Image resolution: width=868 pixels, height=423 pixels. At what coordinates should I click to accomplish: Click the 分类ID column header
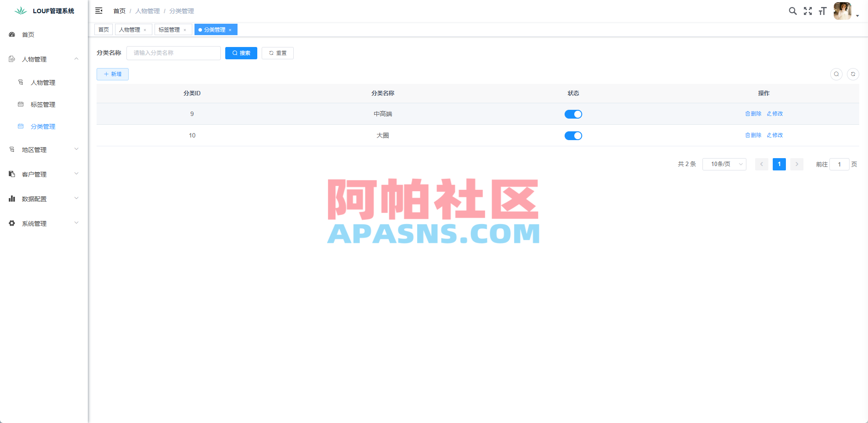pos(192,93)
